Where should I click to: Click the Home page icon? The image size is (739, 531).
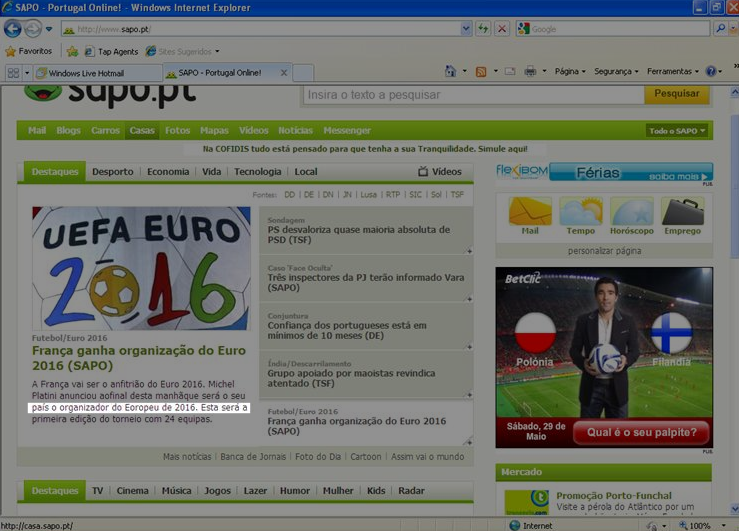pos(451,71)
